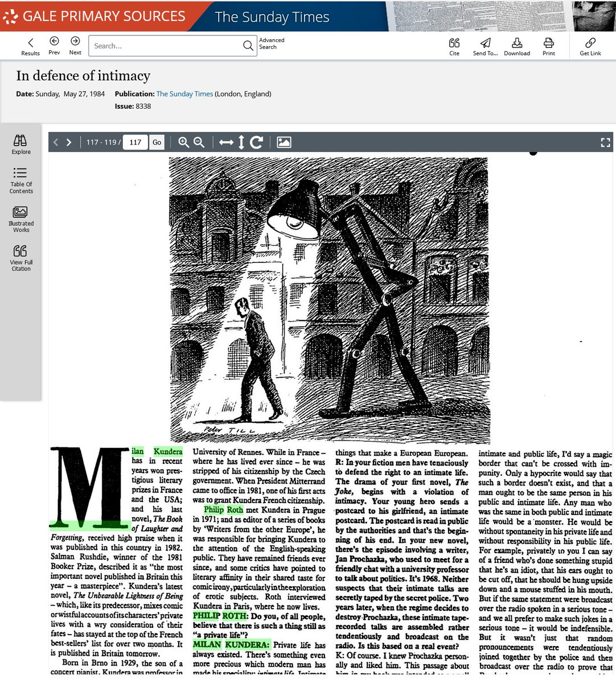Open the Next article

coord(75,46)
